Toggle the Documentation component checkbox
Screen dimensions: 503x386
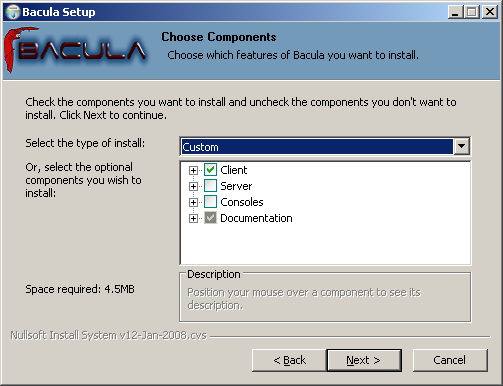point(210,218)
